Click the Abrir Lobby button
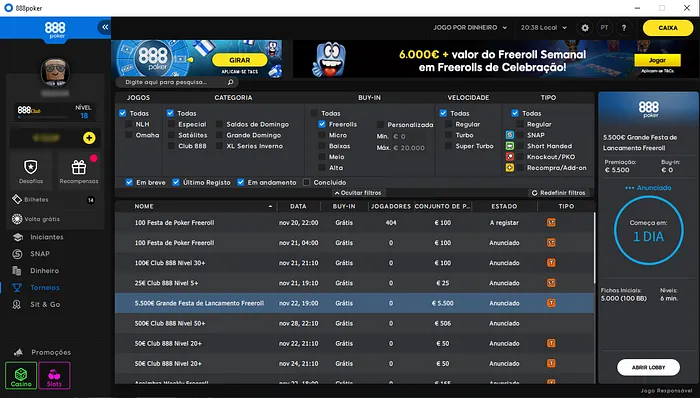The image size is (700, 398). [x=648, y=367]
